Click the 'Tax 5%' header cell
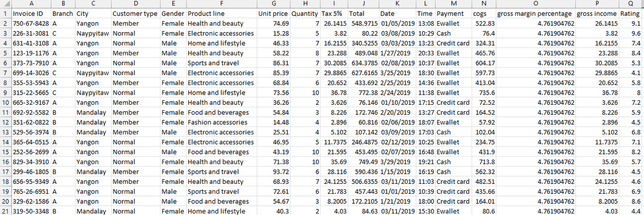Viewport: 644px width, 215px height. click(334, 14)
